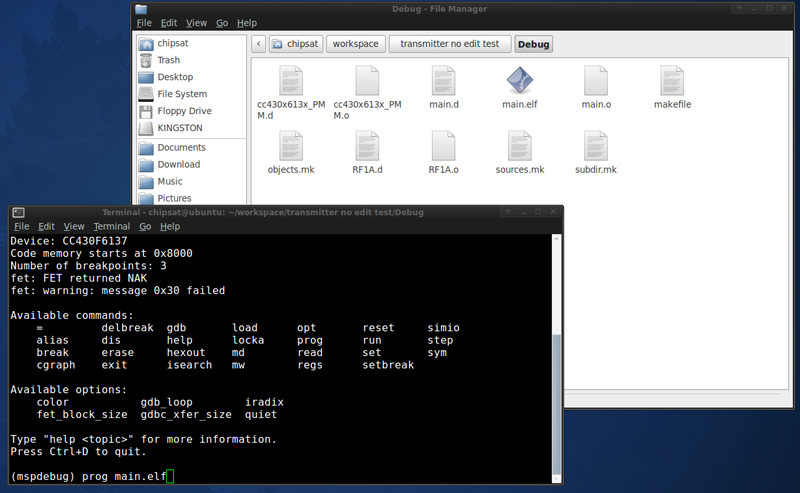Select the RF1A.d file icon

(367, 146)
